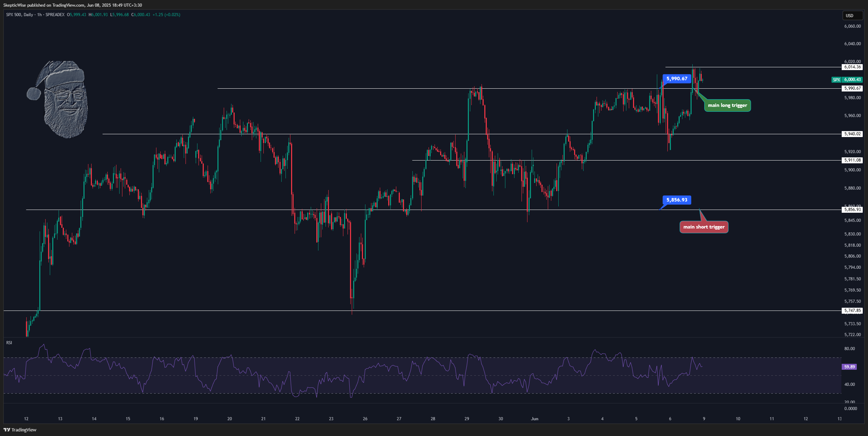Click the +1.25 (+0.02%) change value

(x=166, y=15)
